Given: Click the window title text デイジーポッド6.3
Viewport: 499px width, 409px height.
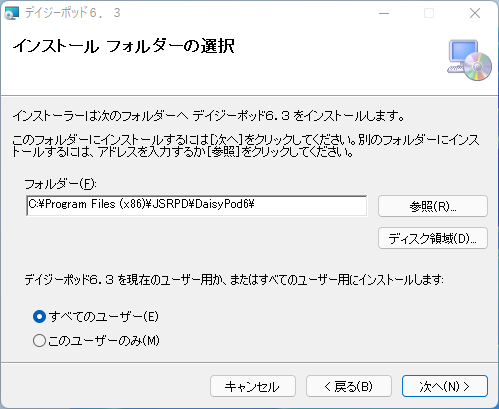Looking at the screenshot, I should (73, 13).
